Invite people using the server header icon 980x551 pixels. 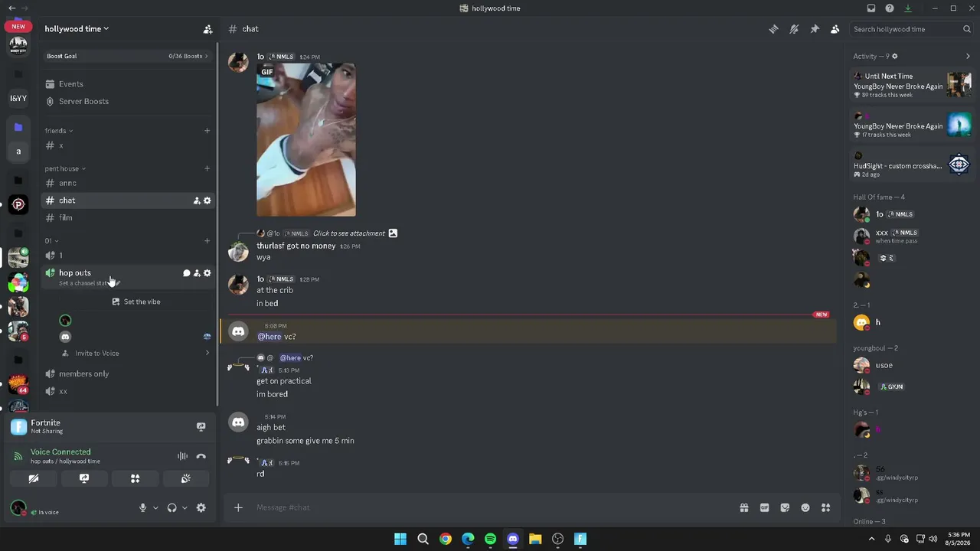coord(207,29)
